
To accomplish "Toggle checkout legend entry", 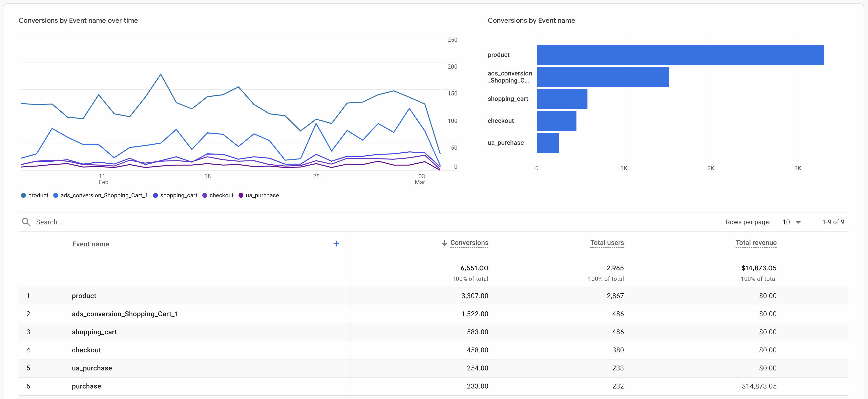I will [218, 195].
